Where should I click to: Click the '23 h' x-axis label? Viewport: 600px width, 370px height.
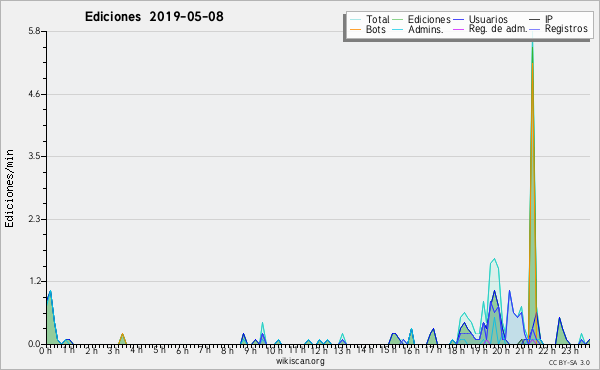[x=569, y=350]
